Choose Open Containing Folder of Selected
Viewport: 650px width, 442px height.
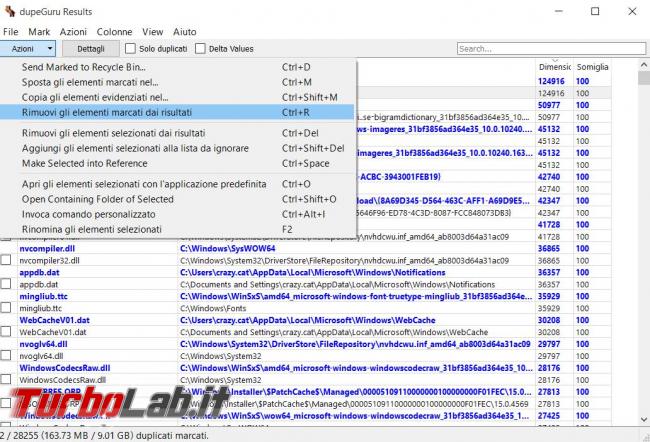177,199
